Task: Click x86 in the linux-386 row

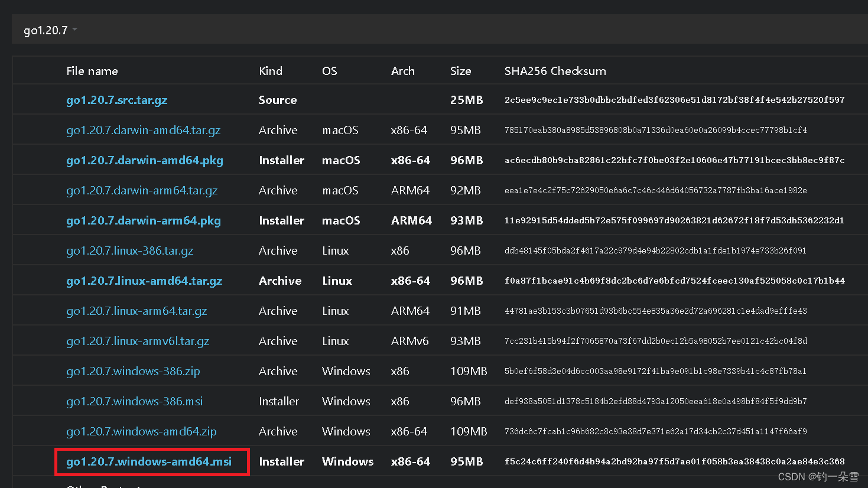Action: tap(400, 250)
